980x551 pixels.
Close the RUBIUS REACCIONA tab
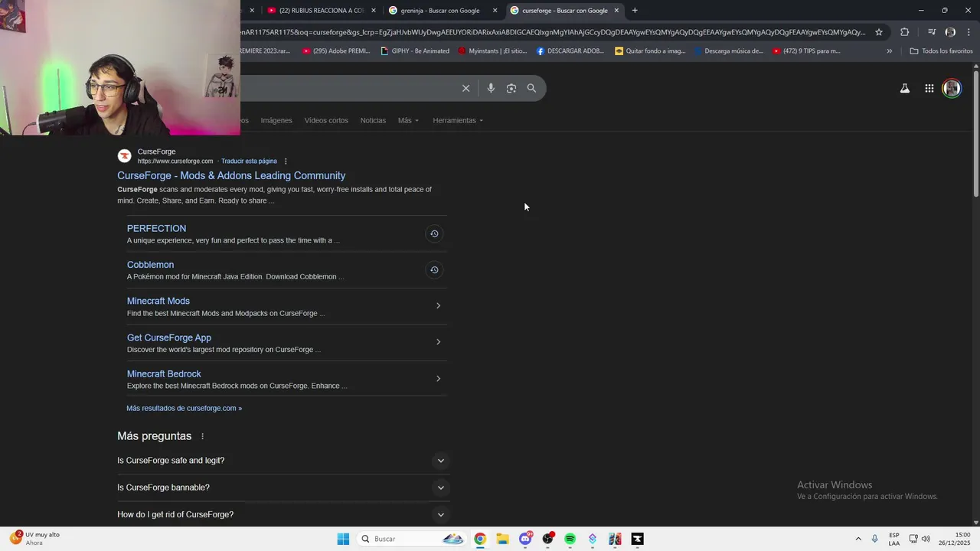(x=374, y=11)
